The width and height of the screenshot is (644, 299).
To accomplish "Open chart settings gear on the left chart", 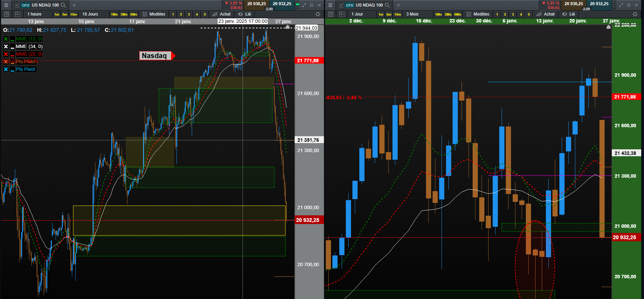I will pyautogui.click(x=318, y=14).
